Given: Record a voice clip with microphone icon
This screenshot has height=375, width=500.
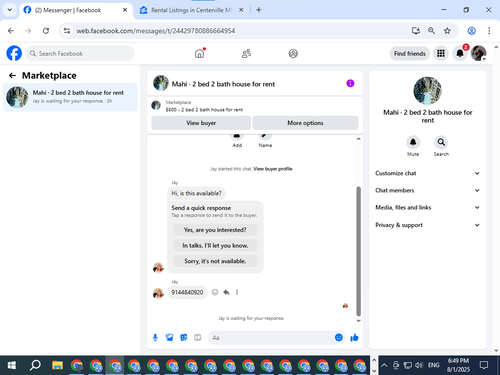Looking at the screenshot, I should pyautogui.click(x=155, y=338).
